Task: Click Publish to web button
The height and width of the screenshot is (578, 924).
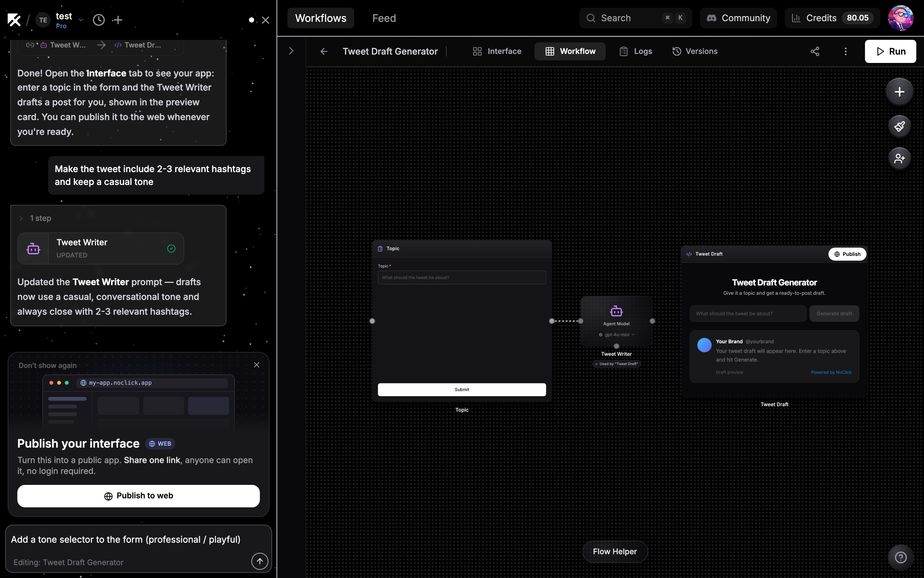Action: point(139,496)
